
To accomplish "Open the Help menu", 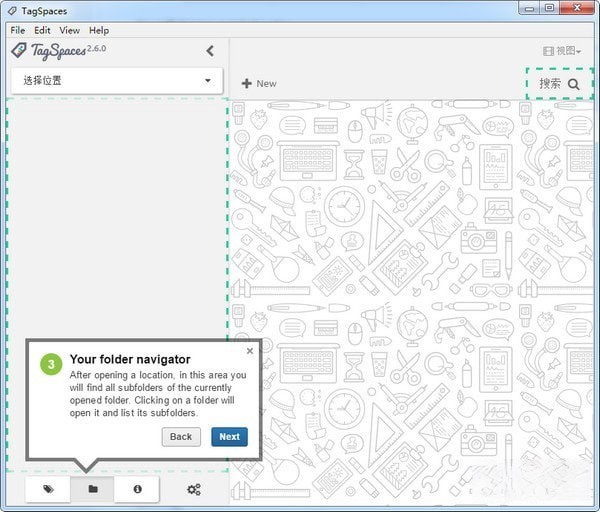I will click(x=98, y=31).
